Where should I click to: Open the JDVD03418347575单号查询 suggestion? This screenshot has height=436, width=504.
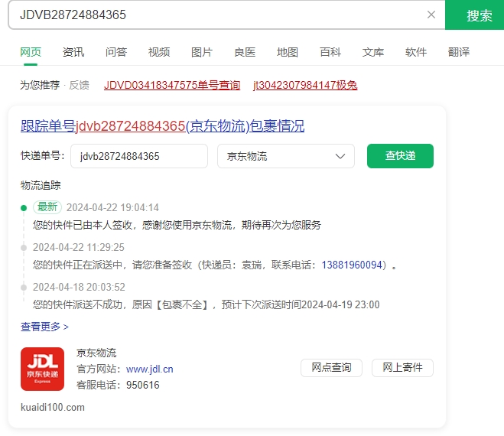(172, 85)
